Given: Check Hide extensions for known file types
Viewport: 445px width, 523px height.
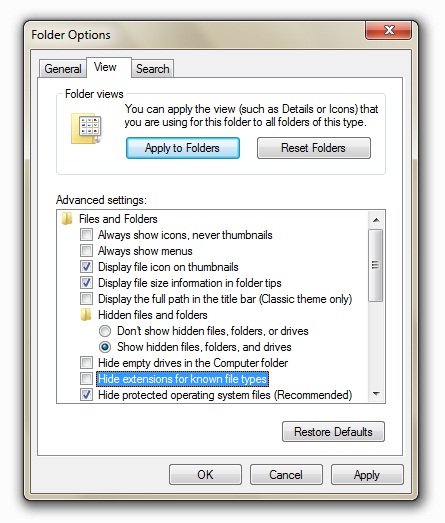Looking at the screenshot, I should click(86, 379).
